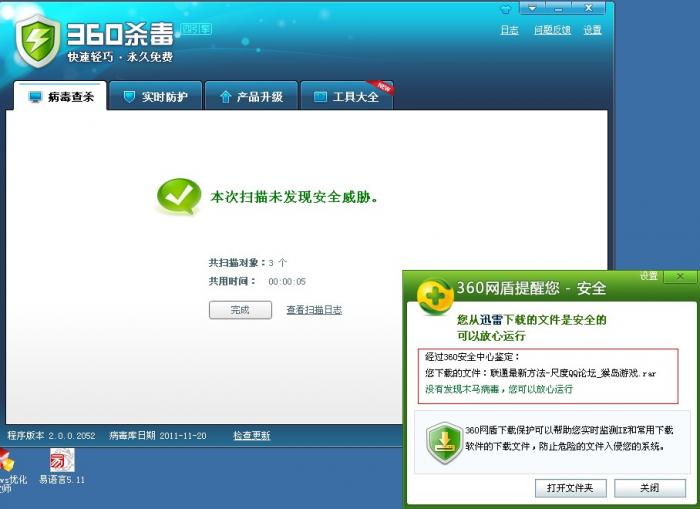The image size is (700, 509).
Task: Switch to the 病毒查杀 tab
Action: point(60,96)
